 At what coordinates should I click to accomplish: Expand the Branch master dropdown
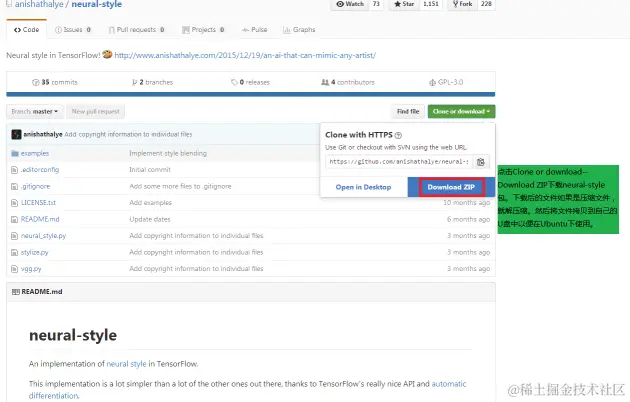click(35, 112)
